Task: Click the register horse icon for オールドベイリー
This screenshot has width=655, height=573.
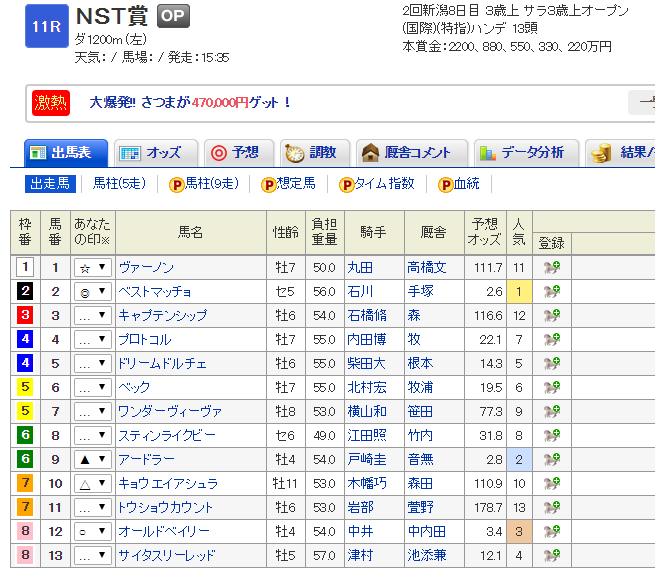Action: pyautogui.click(x=552, y=532)
